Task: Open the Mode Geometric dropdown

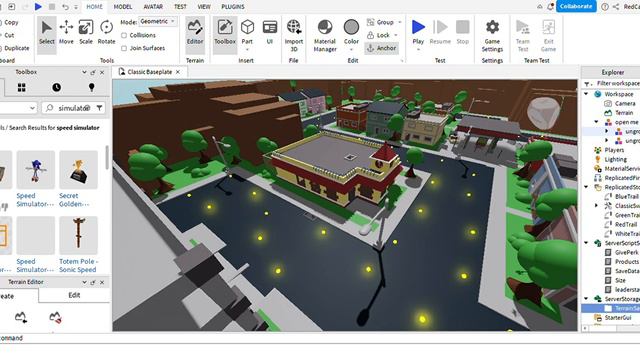Action: (x=158, y=21)
